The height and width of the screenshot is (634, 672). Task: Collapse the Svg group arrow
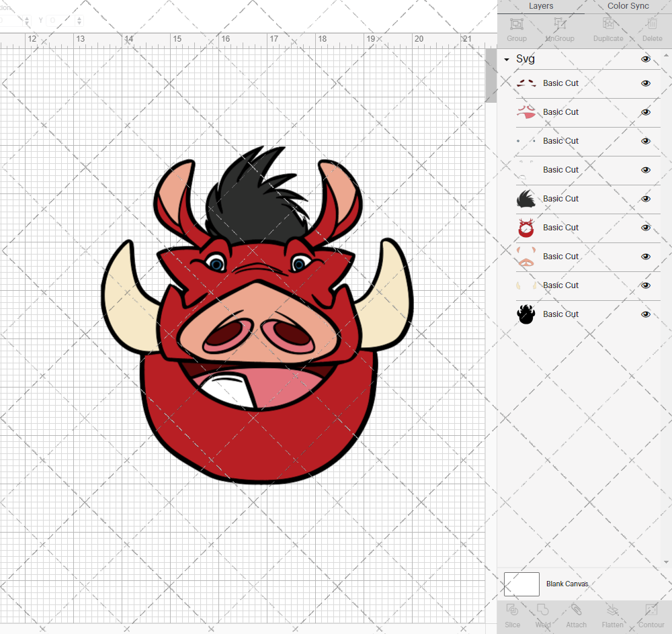(x=507, y=60)
